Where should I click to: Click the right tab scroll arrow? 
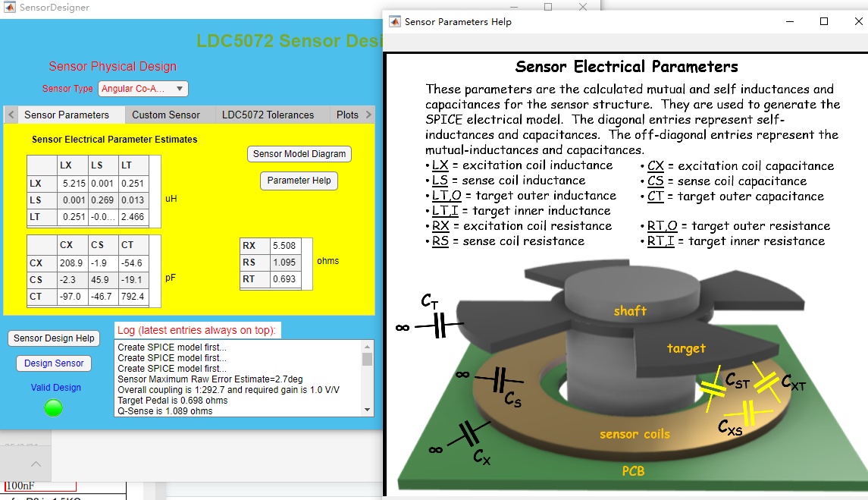(x=368, y=115)
